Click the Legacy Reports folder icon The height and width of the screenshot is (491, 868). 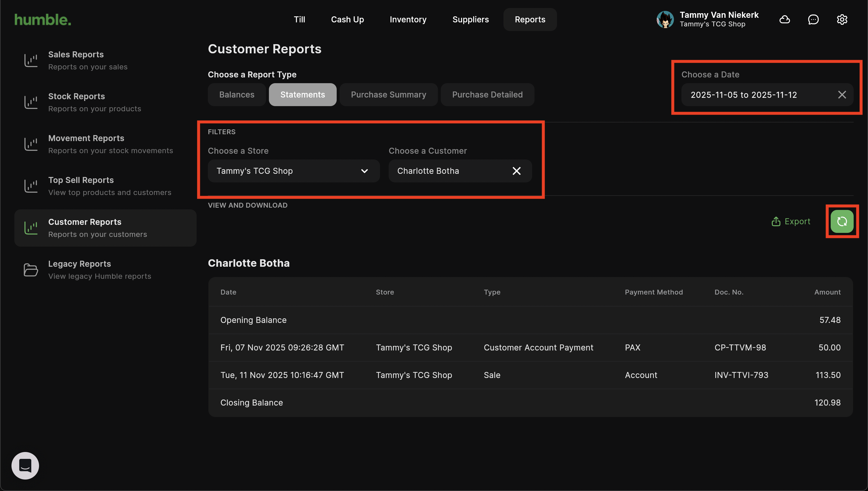coord(31,270)
